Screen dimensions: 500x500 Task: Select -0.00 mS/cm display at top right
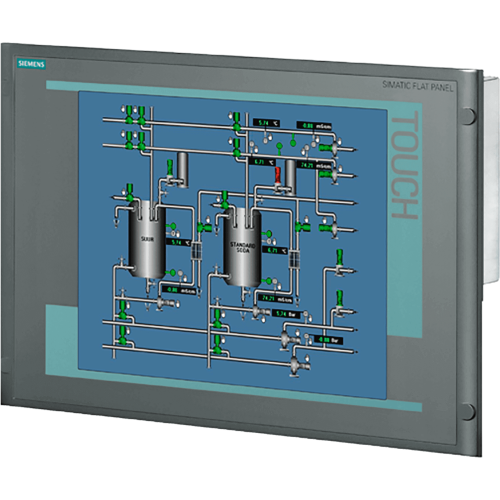pos(315,126)
